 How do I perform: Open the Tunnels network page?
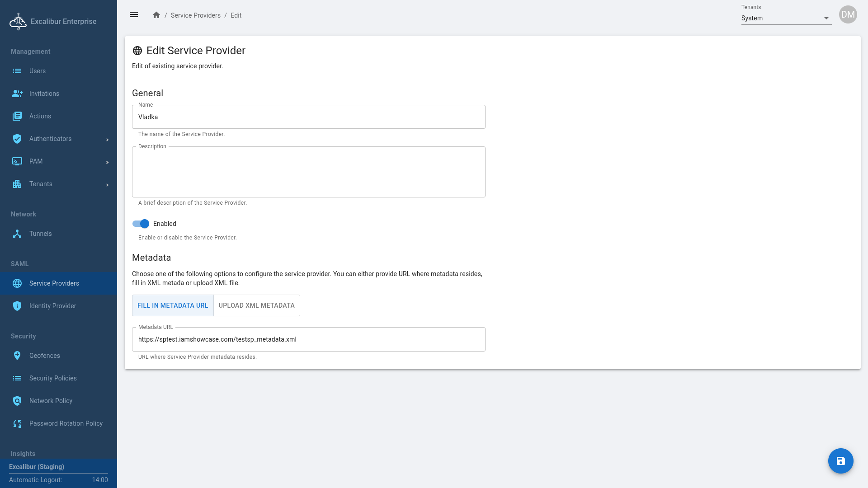click(x=41, y=234)
